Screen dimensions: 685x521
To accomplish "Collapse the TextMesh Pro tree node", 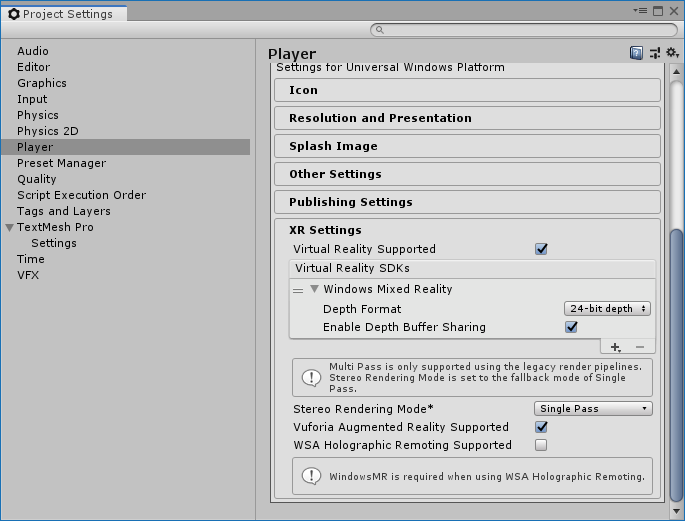I will [10, 228].
